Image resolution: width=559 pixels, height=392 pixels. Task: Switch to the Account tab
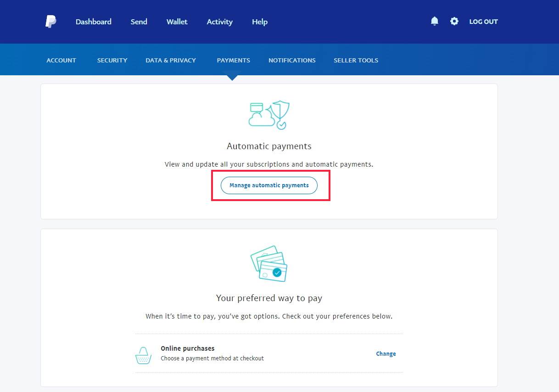pos(61,60)
